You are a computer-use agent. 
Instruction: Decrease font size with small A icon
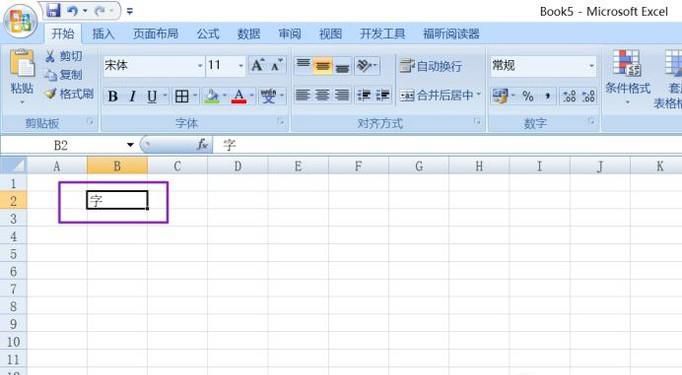[277, 66]
